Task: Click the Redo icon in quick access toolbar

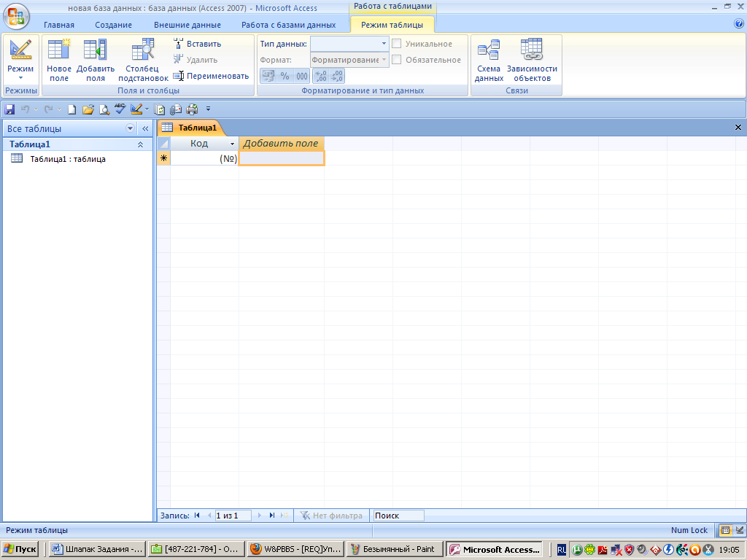Action: coord(49,109)
